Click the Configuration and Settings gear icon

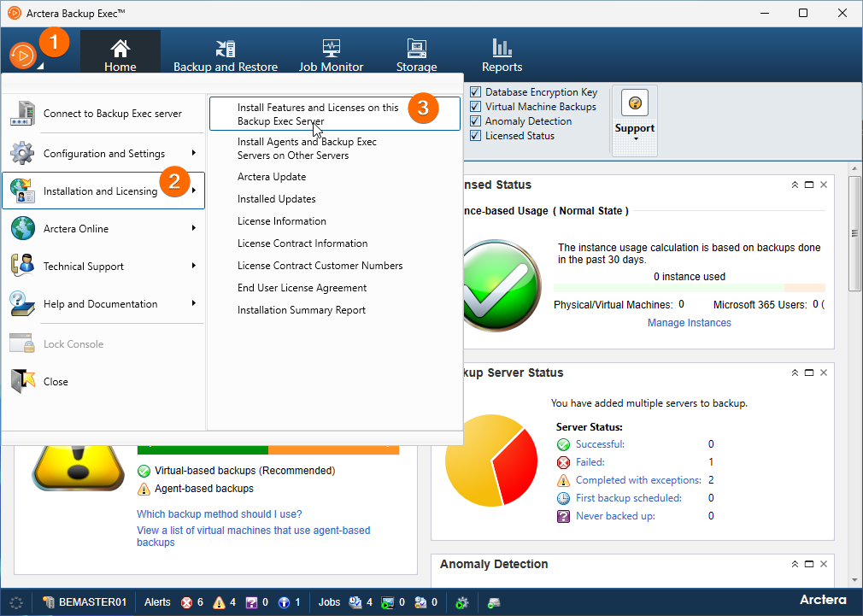point(22,153)
